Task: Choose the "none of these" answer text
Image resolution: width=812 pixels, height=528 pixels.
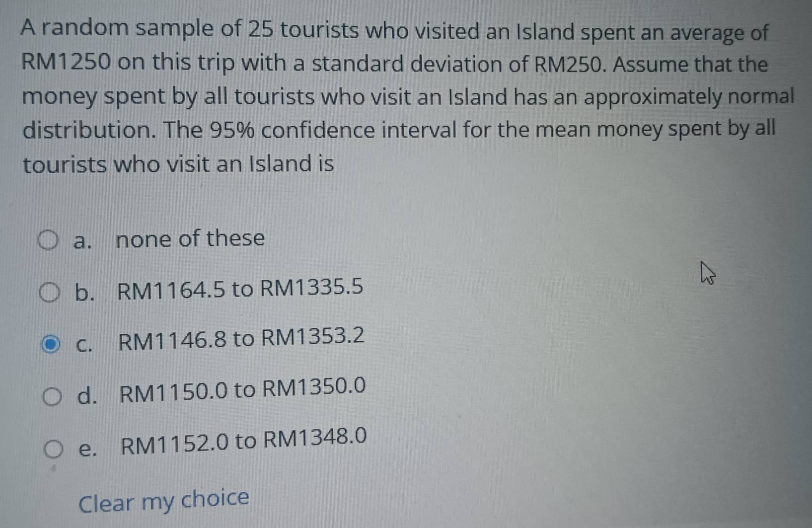Action: (190, 239)
